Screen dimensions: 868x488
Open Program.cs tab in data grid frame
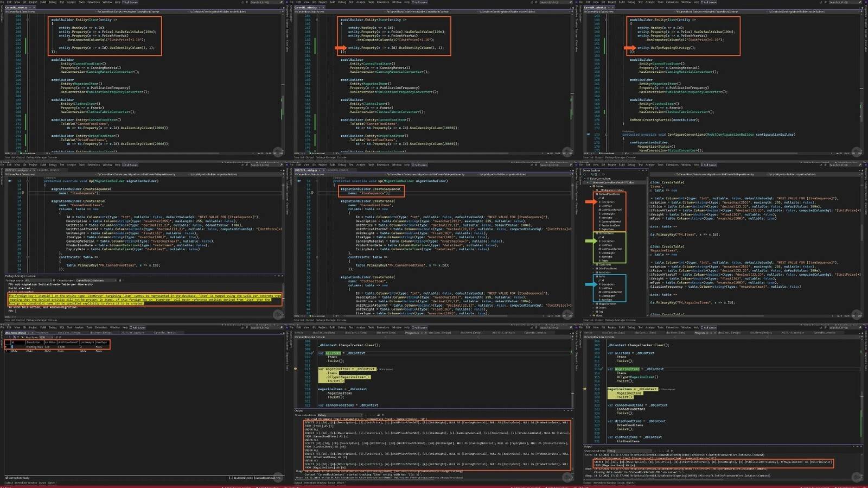click(42, 333)
